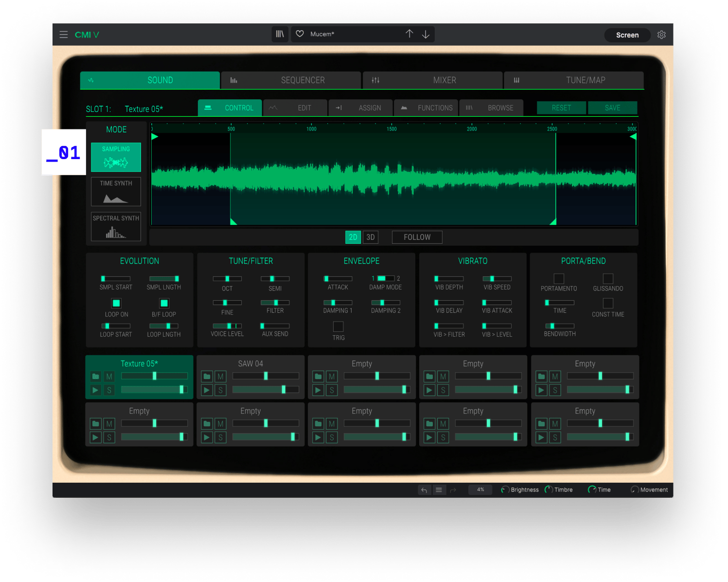Adjust the Time macro knob
Screen dimensions: 728x582
pyautogui.click(x=592, y=490)
